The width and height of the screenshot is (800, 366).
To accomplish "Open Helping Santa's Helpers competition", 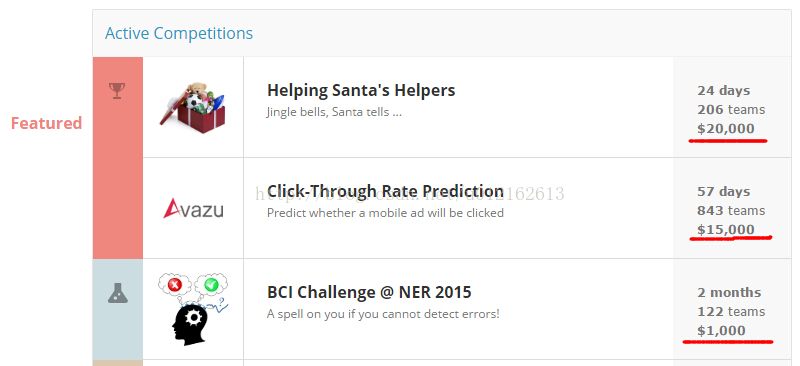I will pos(361,90).
